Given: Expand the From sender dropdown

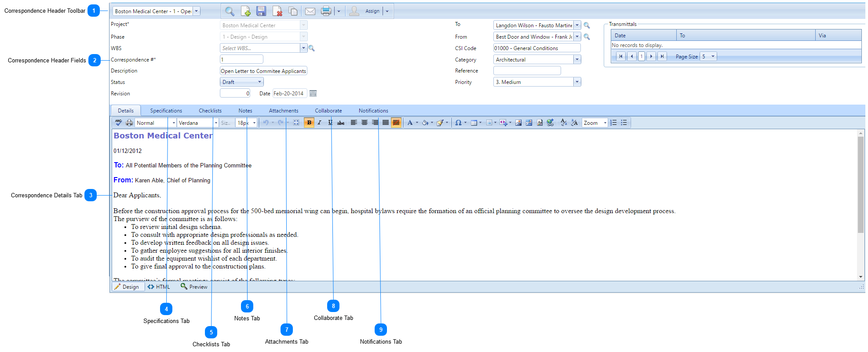Looking at the screenshot, I should tap(577, 36).
